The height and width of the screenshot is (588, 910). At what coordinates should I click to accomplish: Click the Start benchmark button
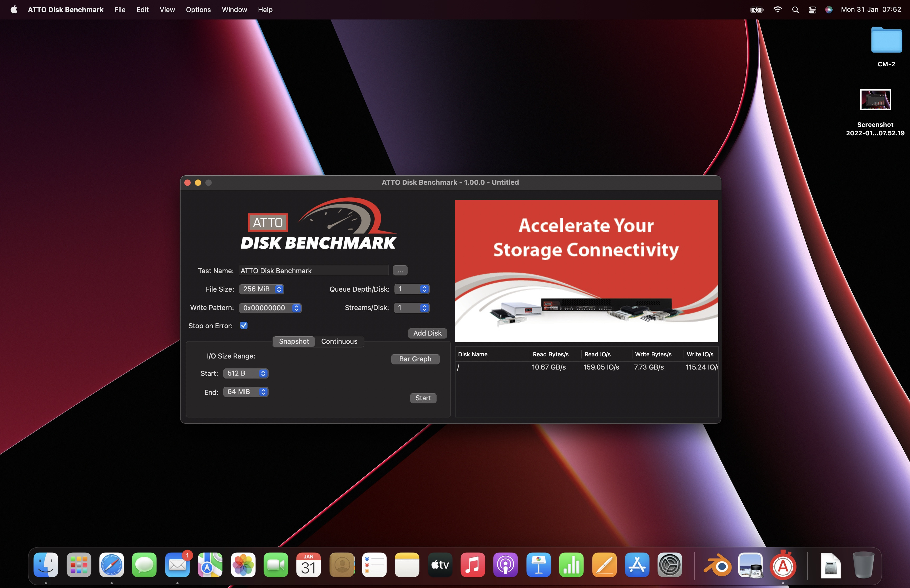[x=423, y=398]
